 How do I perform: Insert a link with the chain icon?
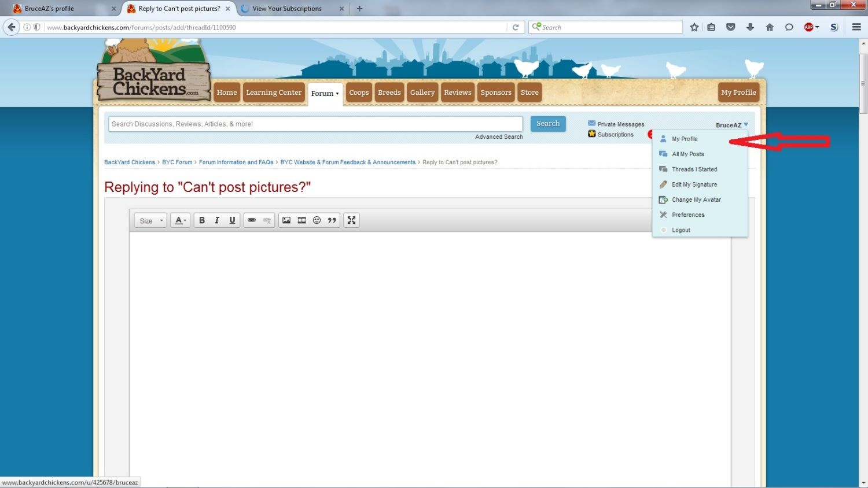click(x=252, y=220)
